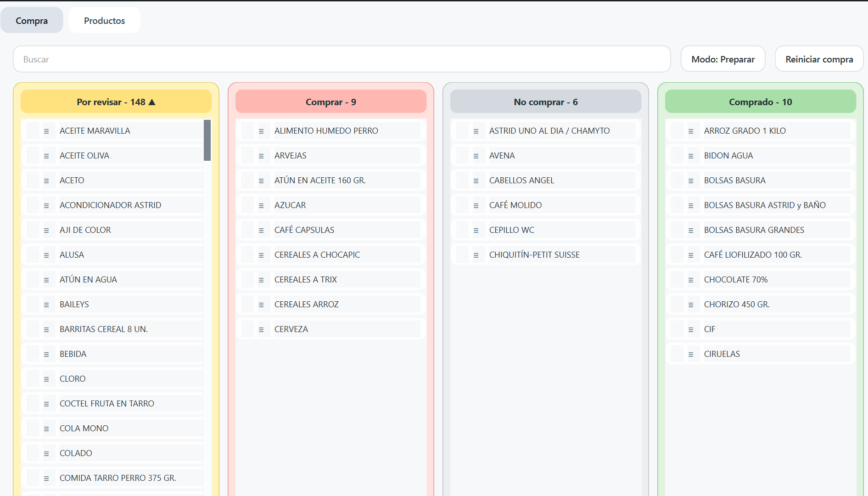Click drag handle icon for CERVEZA
Screen dimensions: 868x496
[x=261, y=330]
